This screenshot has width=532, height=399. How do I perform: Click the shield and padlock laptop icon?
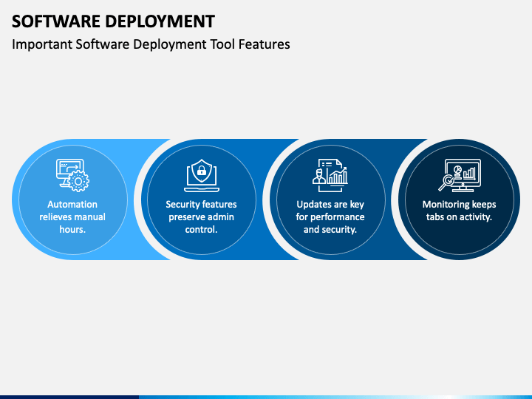pyautogui.click(x=202, y=175)
